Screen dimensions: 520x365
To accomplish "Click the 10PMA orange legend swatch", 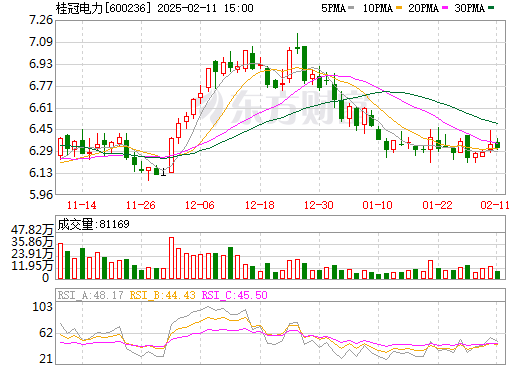I will click(x=399, y=8).
